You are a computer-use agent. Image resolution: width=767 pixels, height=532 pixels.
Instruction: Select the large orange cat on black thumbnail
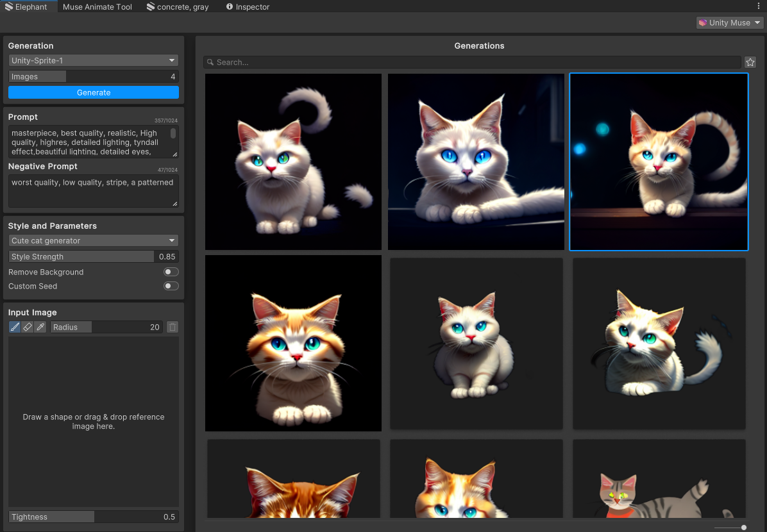(293, 344)
